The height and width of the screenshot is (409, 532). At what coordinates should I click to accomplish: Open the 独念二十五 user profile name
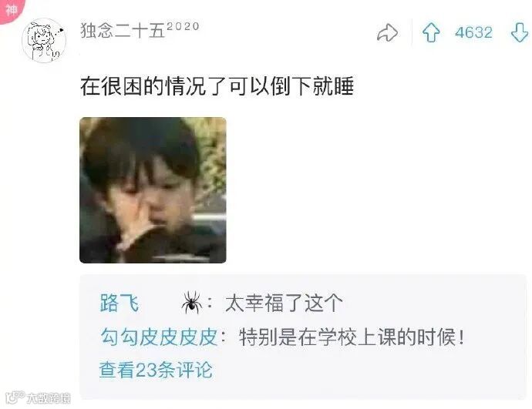pyautogui.click(x=123, y=31)
